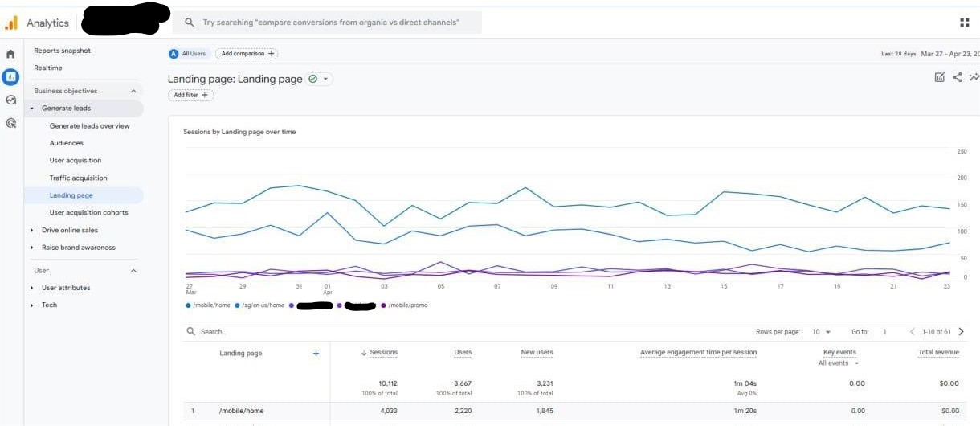
Task: Open the Advertising icon in left rail
Action: click(x=10, y=124)
